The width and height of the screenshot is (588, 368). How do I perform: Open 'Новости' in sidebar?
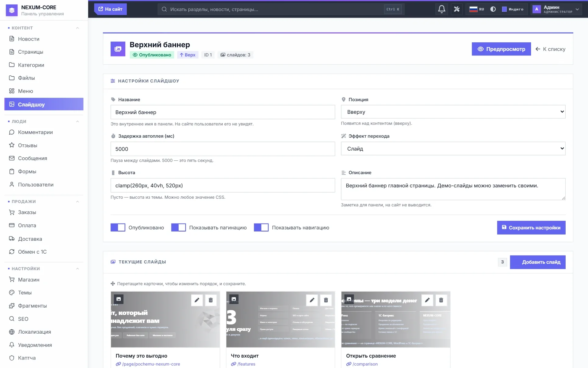click(44, 39)
